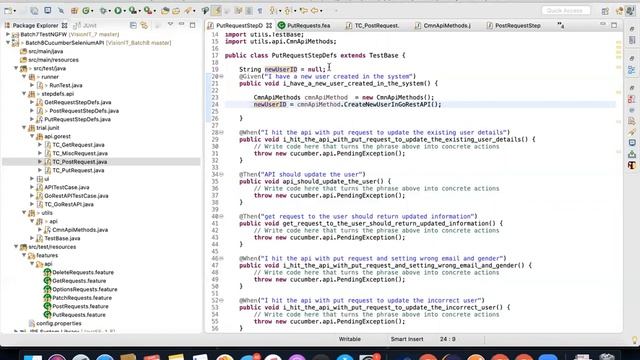Viewport: 640px width, 360px height.
Task: Click in the Quick Access search field
Action: point(566,11)
